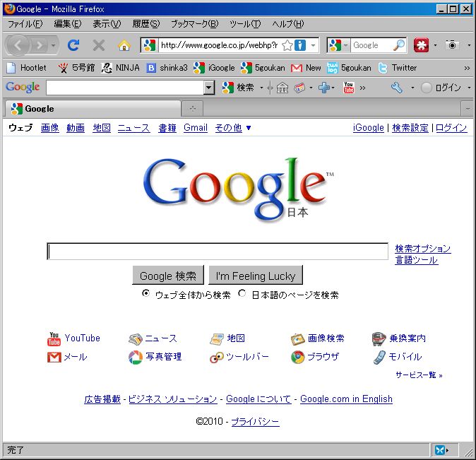Open the ファイル(F) menu
This screenshot has height=460, width=476.
click(25, 24)
